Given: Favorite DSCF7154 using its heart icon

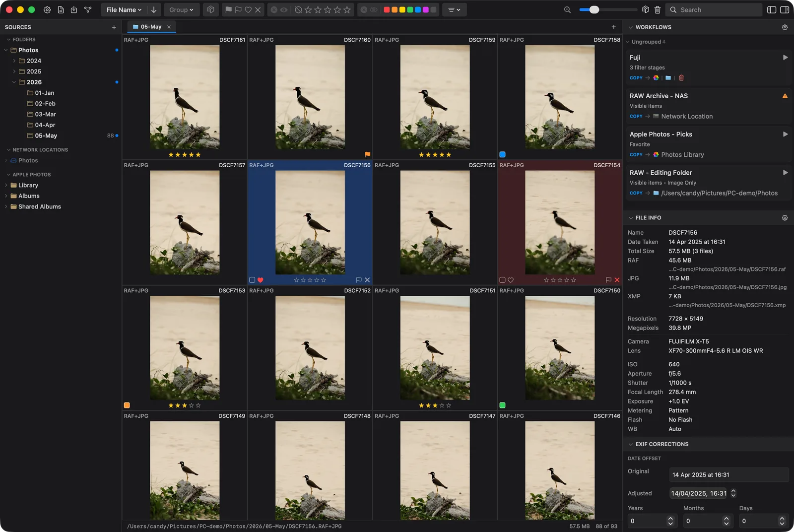Looking at the screenshot, I should coord(511,280).
